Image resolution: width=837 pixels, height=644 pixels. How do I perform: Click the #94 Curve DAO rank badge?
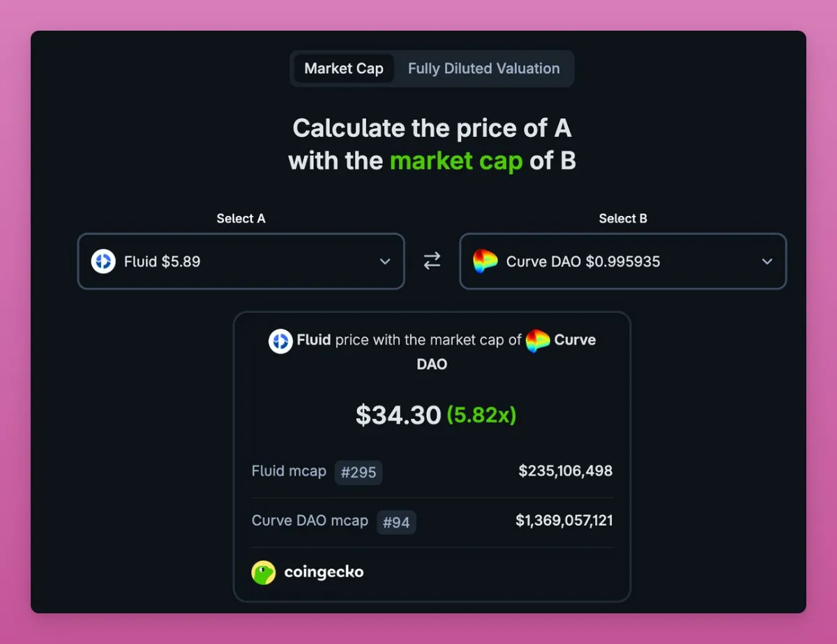[x=396, y=522]
